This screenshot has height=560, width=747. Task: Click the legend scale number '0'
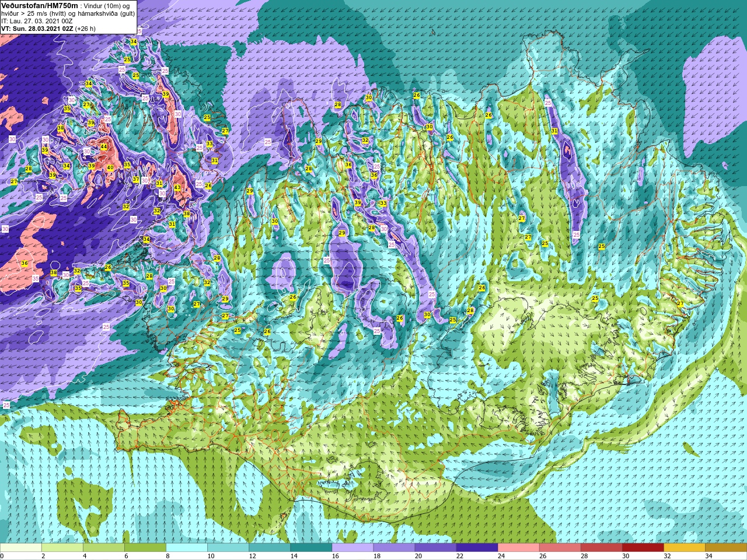2,556
